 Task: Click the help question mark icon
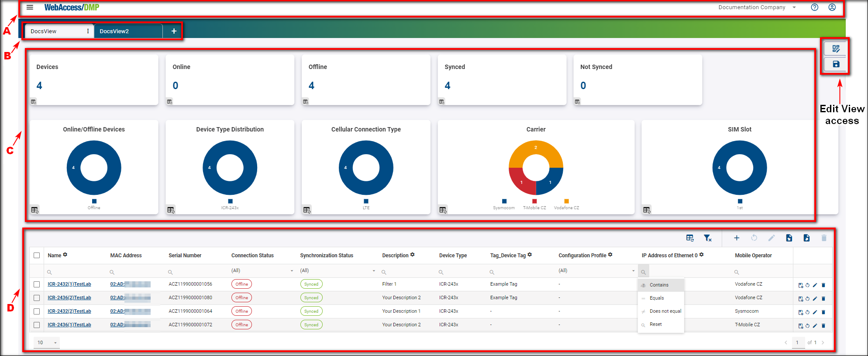814,7
